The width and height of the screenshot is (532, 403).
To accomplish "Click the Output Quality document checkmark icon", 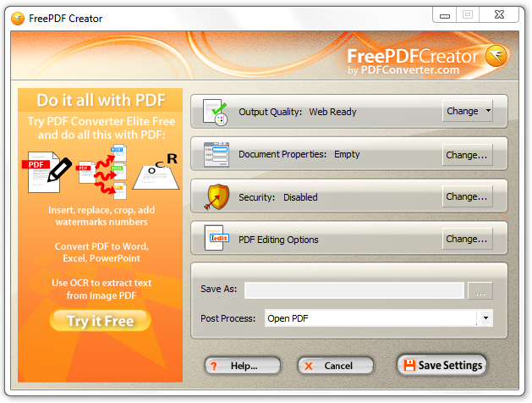I will coord(215,112).
